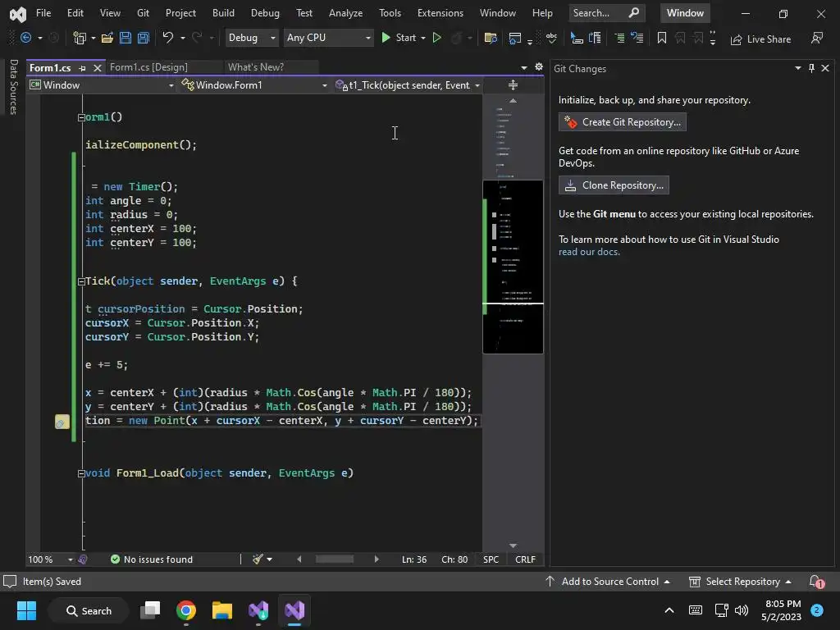This screenshot has width=840, height=630.
Task: Click the split editor icon above scrollbar
Action: click(513, 85)
